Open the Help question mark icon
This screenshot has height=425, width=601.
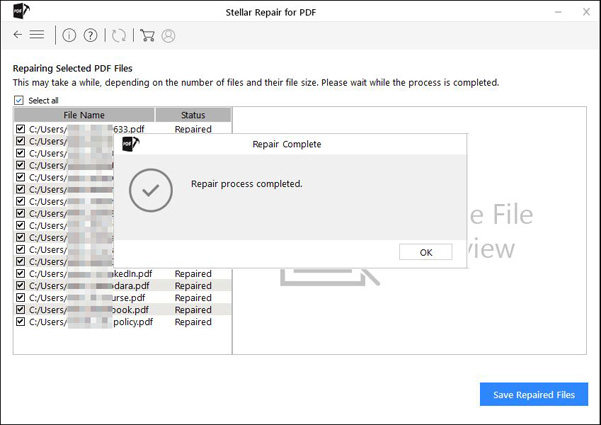point(90,35)
